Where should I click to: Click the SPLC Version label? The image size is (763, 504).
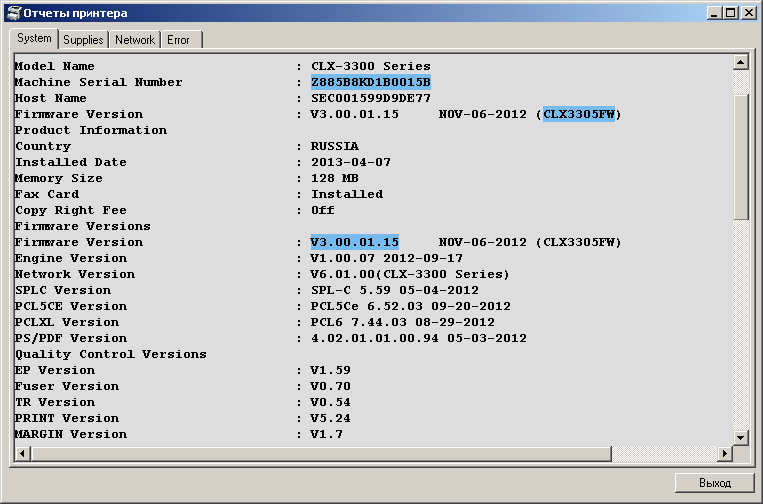pos(63,290)
